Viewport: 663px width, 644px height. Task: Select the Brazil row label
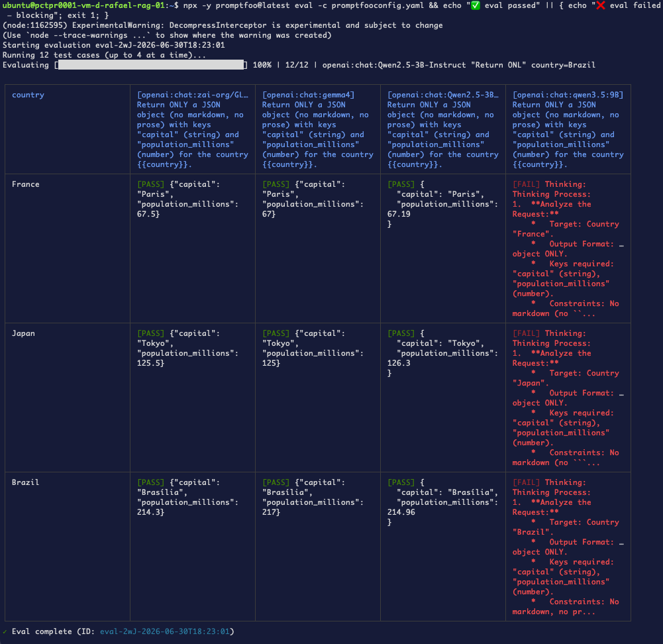click(x=25, y=482)
